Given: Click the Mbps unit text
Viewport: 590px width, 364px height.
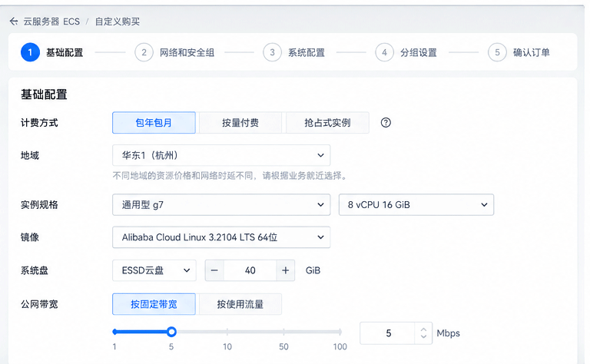Looking at the screenshot, I should (448, 333).
